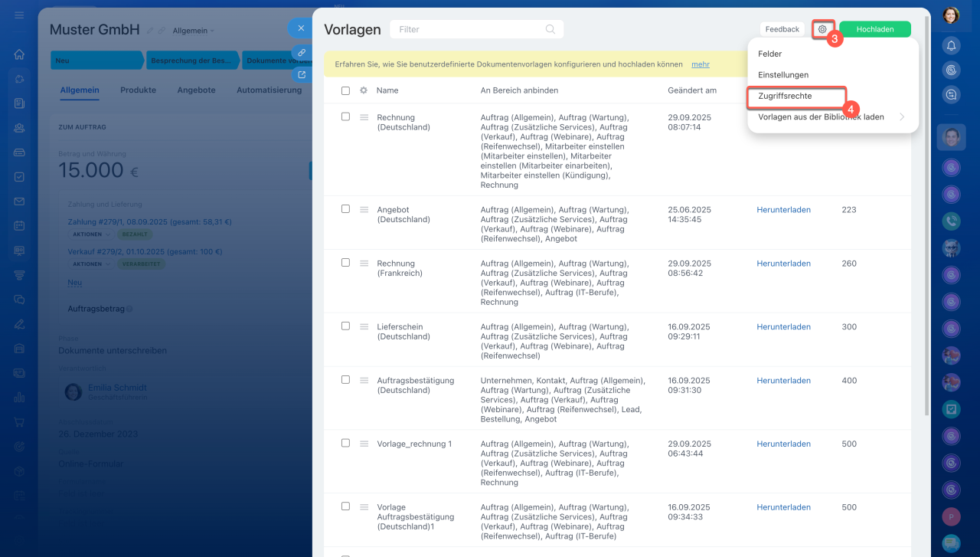Switch to the Produkte tab
This screenshot has height=557, width=980.
pyautogui.click(x=138, y=90)
